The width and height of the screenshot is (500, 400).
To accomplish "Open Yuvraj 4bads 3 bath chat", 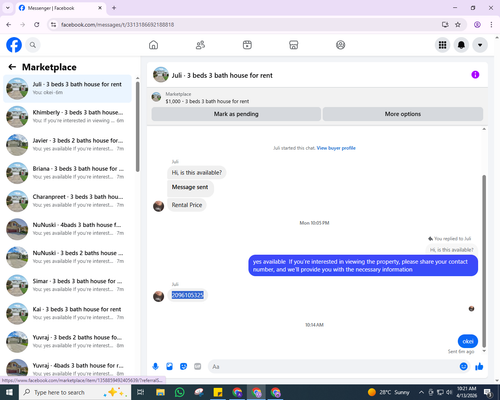I will 67,368.
